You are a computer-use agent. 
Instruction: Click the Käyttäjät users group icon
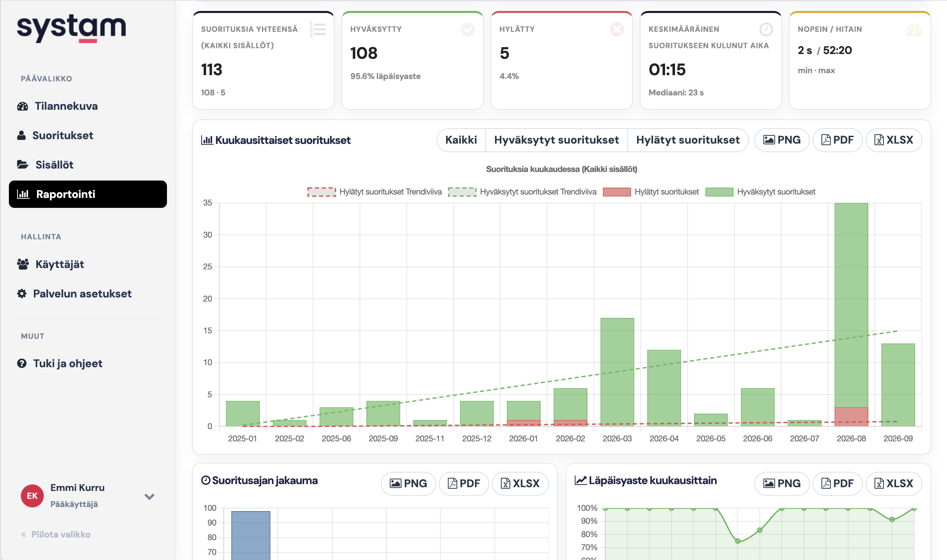pos(23,264)
